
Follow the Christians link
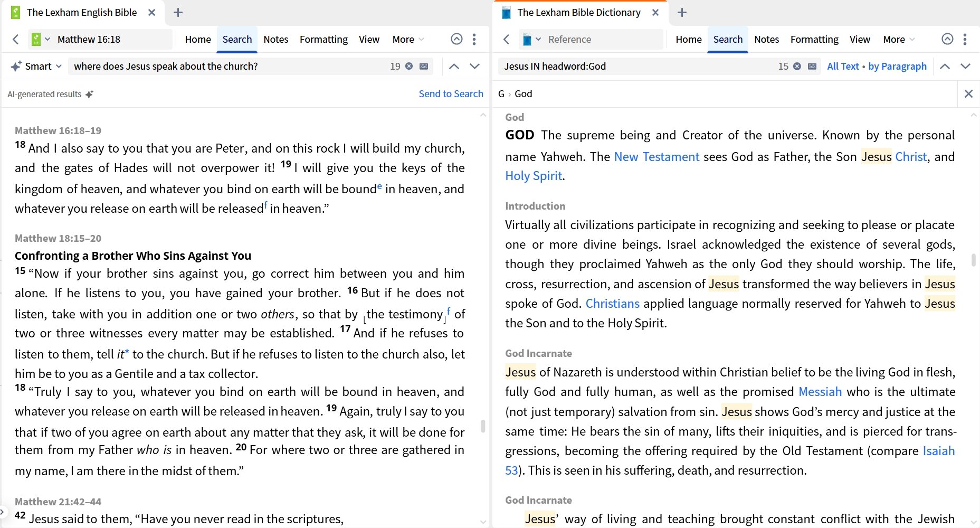612,304
